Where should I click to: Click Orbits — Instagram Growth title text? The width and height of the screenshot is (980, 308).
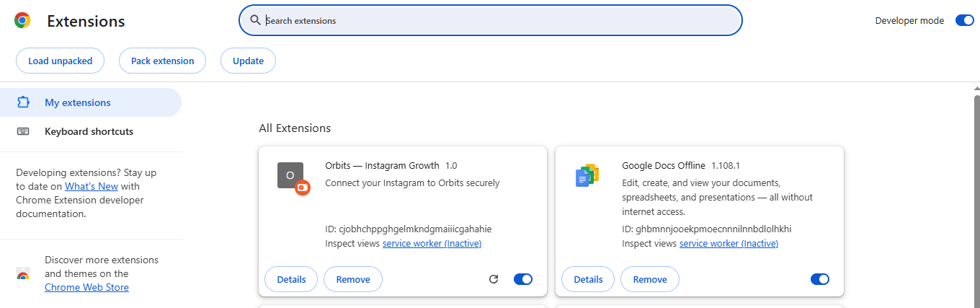(x=382, y=165)
